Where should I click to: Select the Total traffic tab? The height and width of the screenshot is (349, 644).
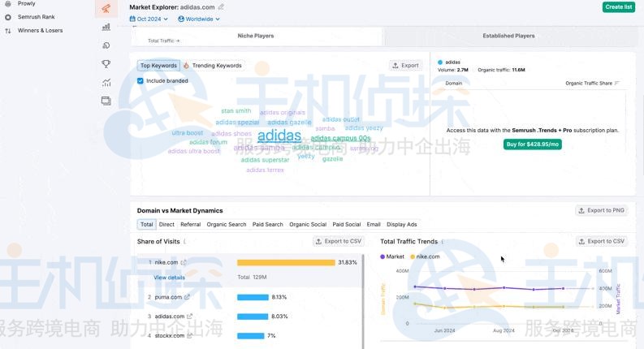pyautogui.click(x=147, y=225)
